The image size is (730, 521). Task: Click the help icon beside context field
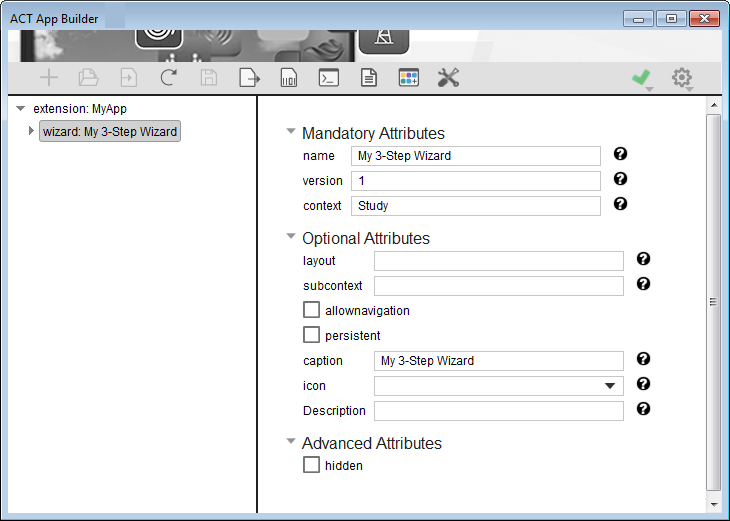click(x=620, y=203)
